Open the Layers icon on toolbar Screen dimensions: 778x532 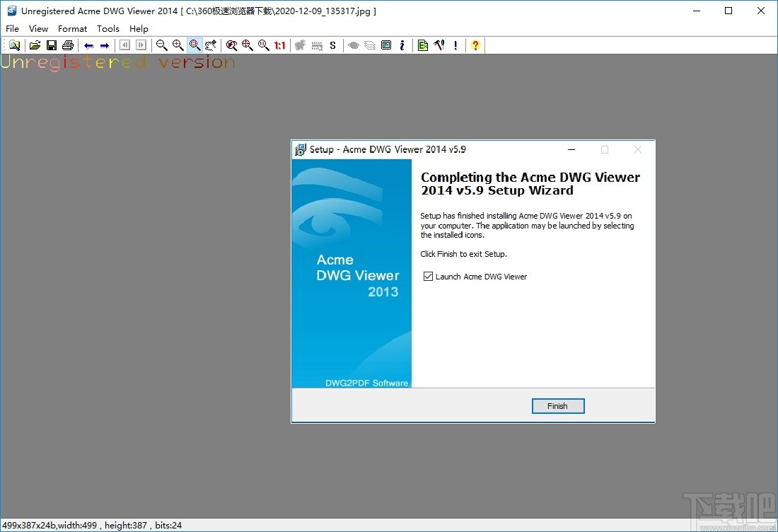(x=369, y=45)
